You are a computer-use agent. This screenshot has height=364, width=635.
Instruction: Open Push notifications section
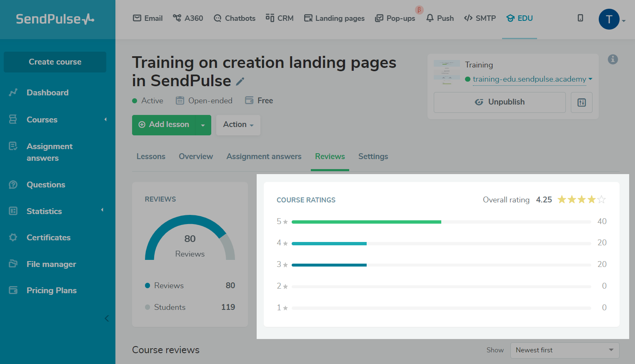coord(440,18)
